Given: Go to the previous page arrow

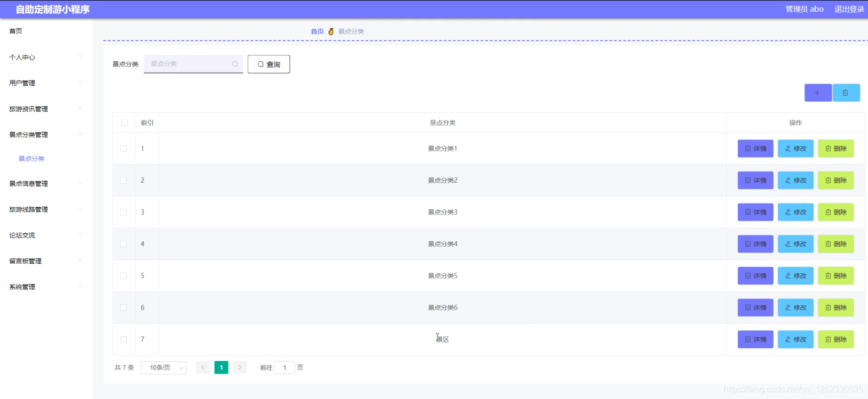Looking at the screenshot, I should (x=203, y=368).
